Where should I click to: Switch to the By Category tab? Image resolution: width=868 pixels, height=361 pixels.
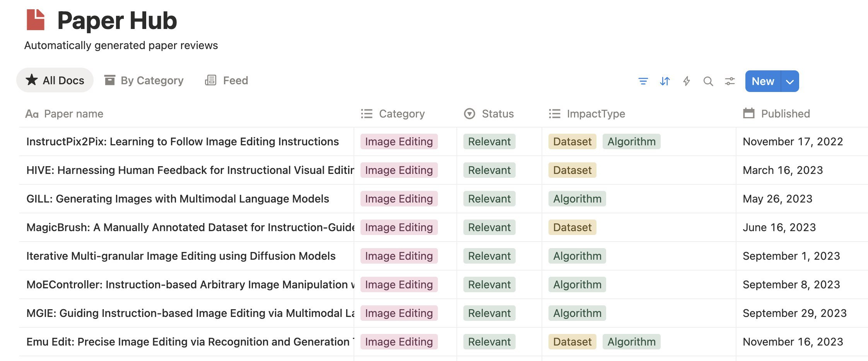click(144, 80)
